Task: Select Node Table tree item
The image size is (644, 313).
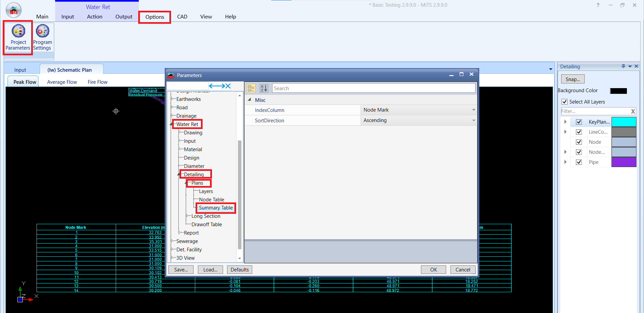Action: (211, 199)
